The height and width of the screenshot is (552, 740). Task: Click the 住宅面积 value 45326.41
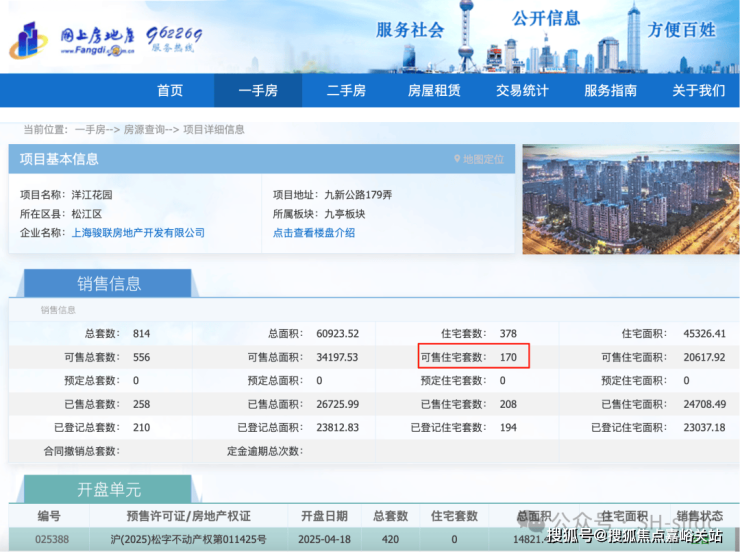pos(704,334)
